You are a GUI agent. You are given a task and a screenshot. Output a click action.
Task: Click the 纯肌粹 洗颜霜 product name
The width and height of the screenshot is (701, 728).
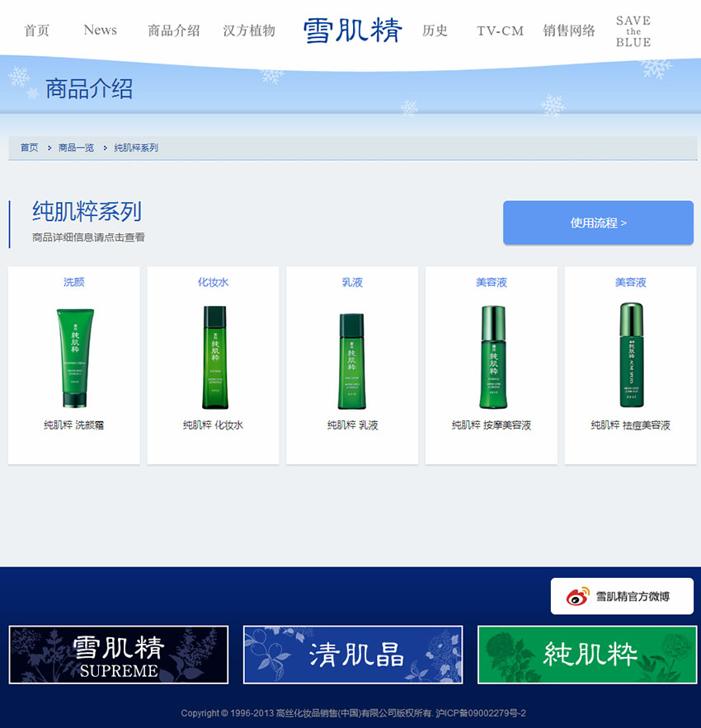(x=74, y=425)
